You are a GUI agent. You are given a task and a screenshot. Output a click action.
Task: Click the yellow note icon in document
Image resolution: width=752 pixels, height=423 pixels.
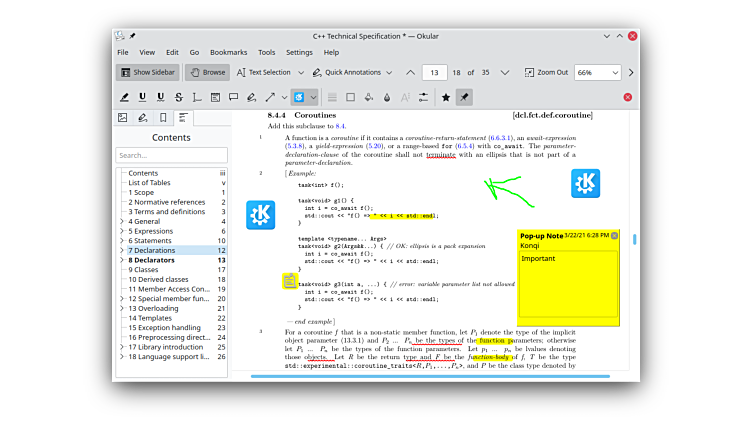[x=289, y=281]
